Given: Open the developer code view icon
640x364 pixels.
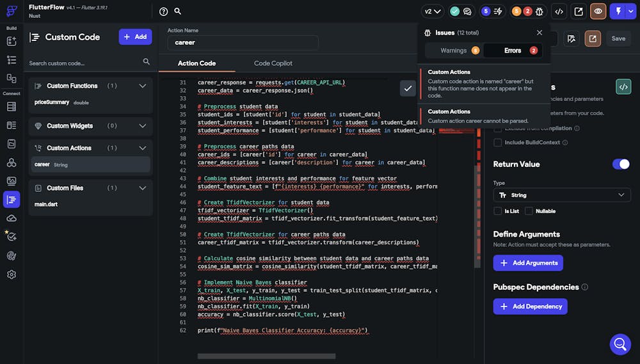Looking at the screenshot, I should (559, 12).
